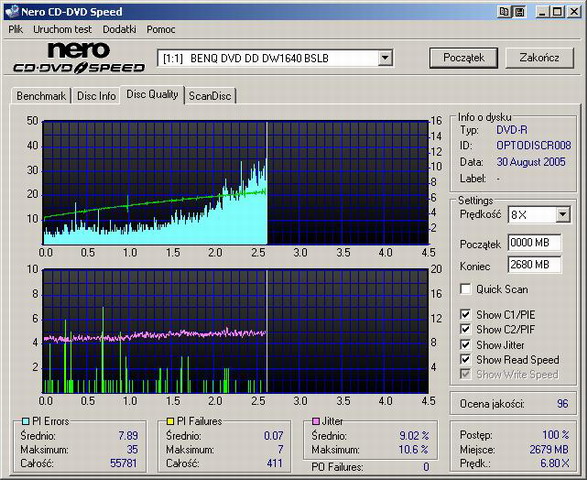Click the PI Failures Całość value 411
This screenshot has width=587, height=480.
(274, 464)
